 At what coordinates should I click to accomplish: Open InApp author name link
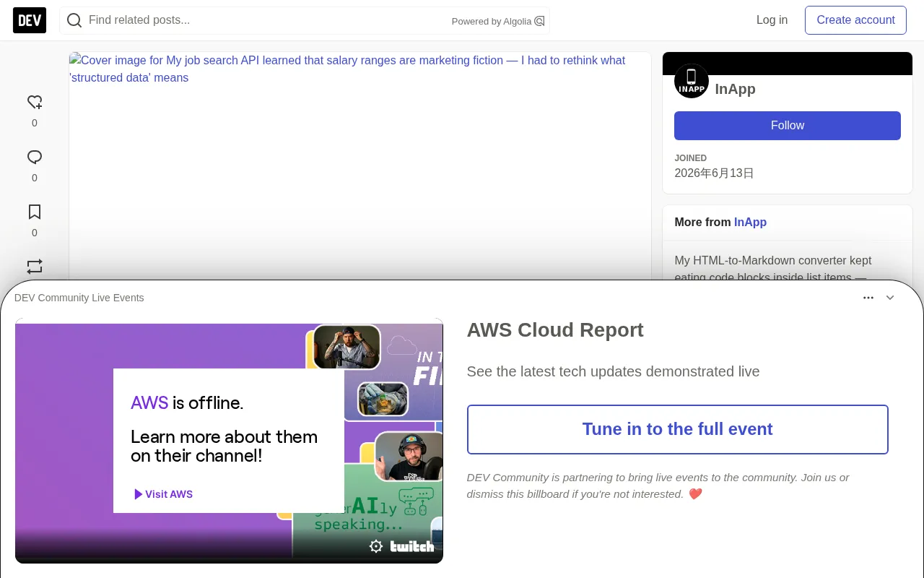pyautogui.click(x=735, y=89)
